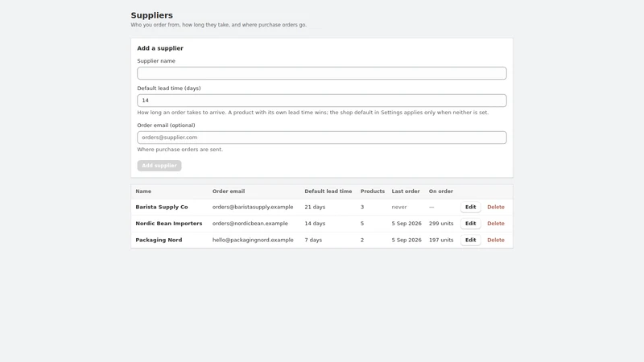Click the orders@nordicbean.example email
The image size is (644, 362).
click(x=250, y=224)
